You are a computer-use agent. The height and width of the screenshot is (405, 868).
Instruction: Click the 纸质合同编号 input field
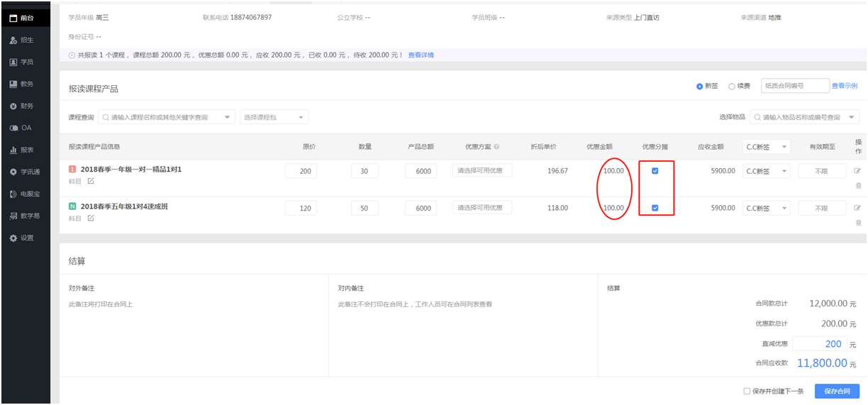(x=795, y=86)
